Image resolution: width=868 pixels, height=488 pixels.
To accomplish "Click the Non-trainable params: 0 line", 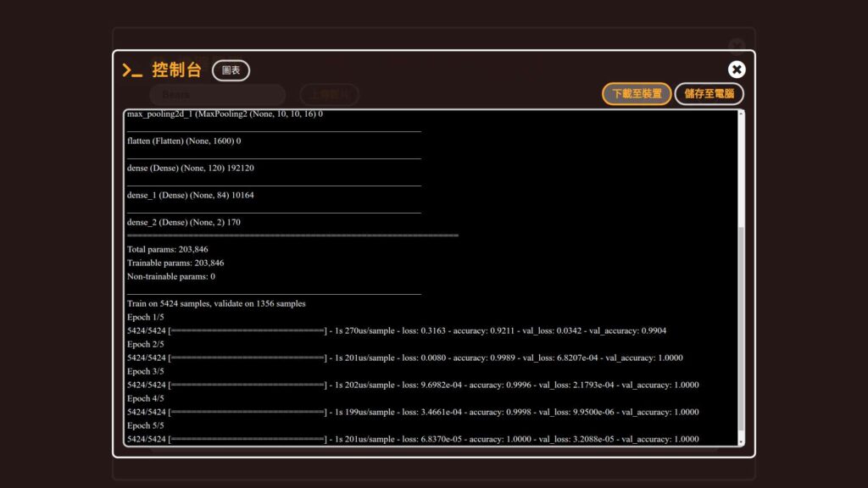I will point(170,276).
